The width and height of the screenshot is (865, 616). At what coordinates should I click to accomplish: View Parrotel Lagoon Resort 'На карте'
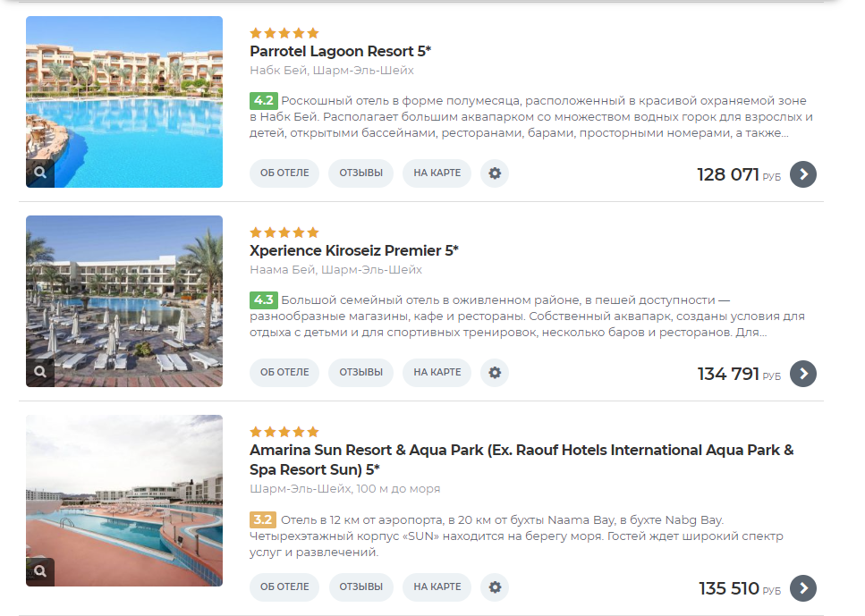[437, 173]
